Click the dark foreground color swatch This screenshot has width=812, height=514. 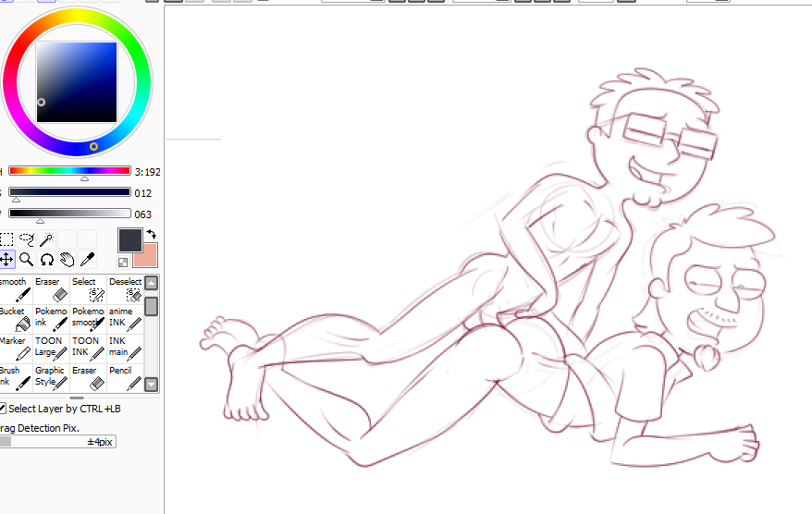tap(129, 240)
